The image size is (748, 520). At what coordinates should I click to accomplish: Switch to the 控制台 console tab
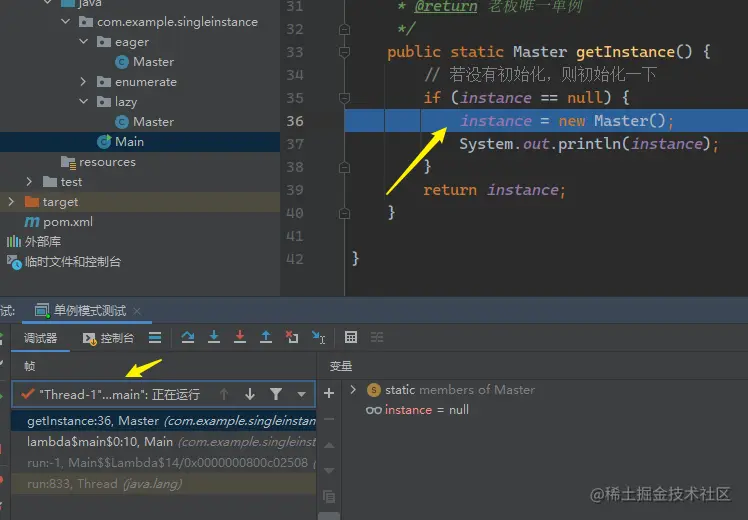[x=108, y=338]
